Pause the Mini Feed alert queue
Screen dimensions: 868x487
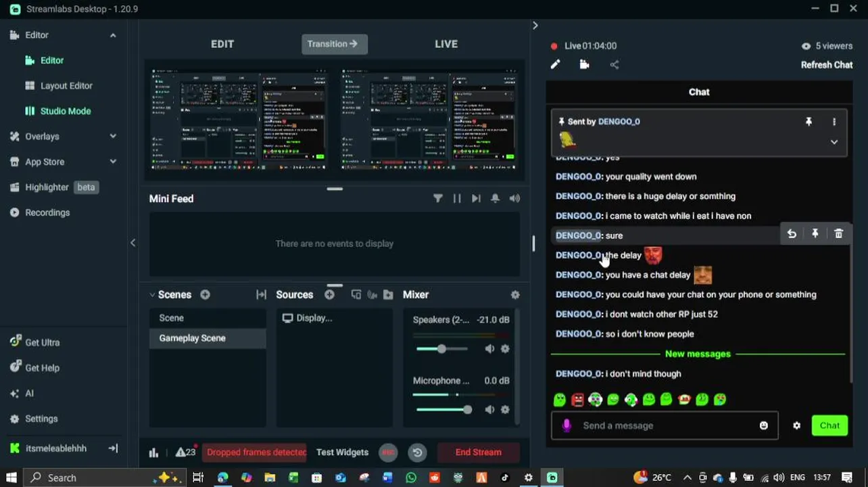point(457,198)
